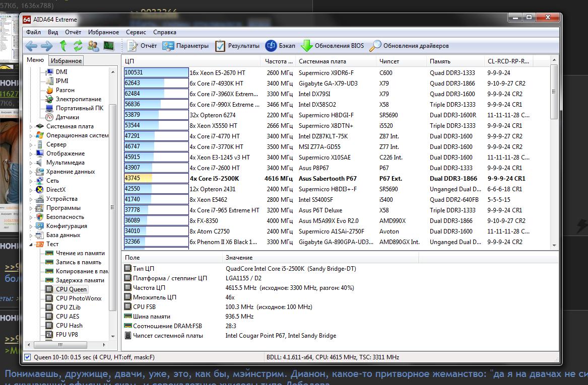Switch to the Избранное tab of sidebar
588x385 pixels.
coord(67,61)
